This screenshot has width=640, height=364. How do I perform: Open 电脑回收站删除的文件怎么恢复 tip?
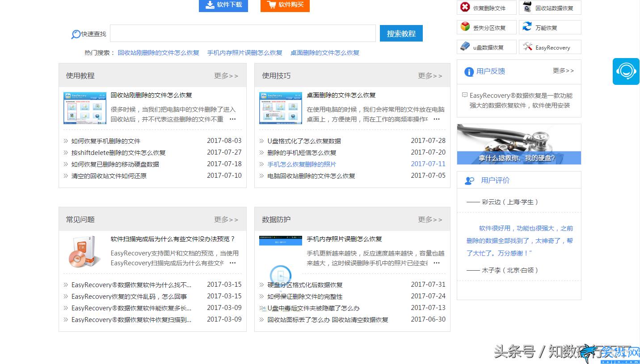[311, 176]
